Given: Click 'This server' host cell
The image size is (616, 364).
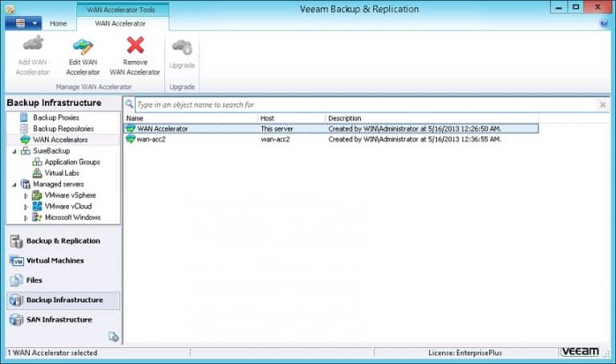Looking at the screenshot, I should pyautogui.click(x=277, y=129).
